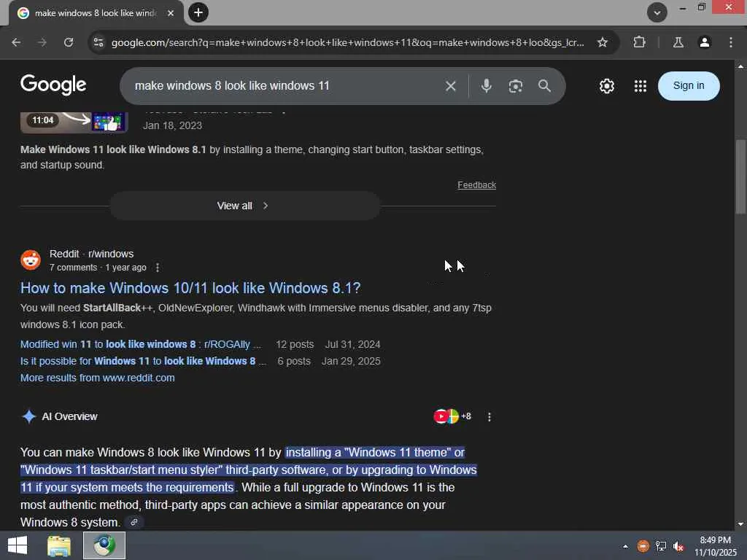Open the AI Overview three-dot menu
This screenshot has width=747, height=560.
coord(489,416)
